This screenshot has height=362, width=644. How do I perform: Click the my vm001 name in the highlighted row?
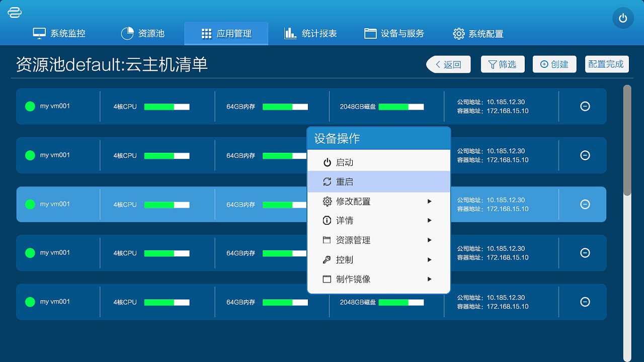[55, 204]
